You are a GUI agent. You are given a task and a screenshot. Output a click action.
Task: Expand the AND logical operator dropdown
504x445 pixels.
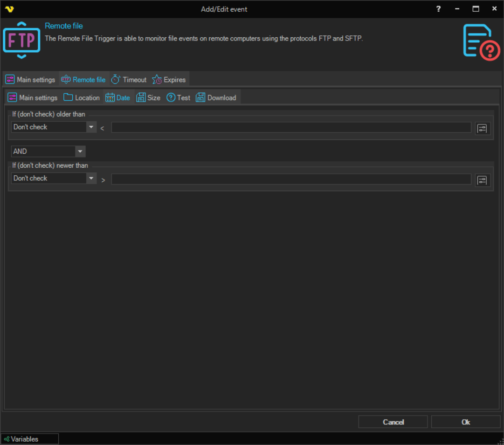[80, 151]
